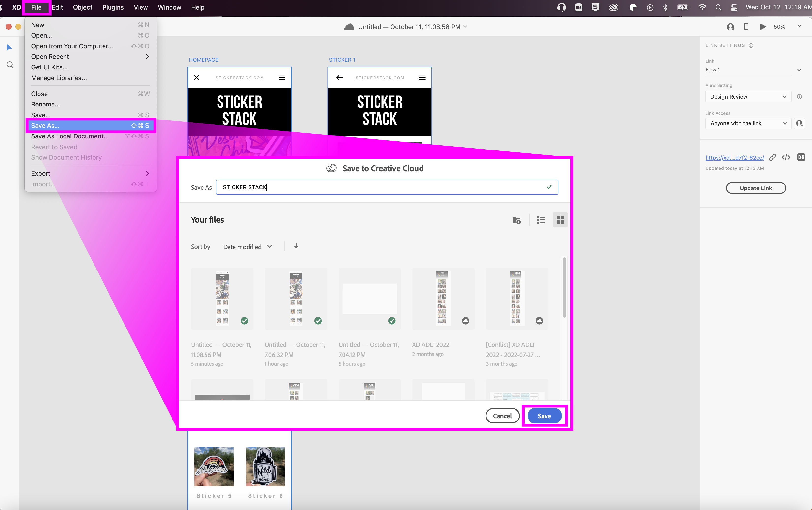Click the blue Save button
This screenshot has width=812, height=510.
[x=544, y=416]
